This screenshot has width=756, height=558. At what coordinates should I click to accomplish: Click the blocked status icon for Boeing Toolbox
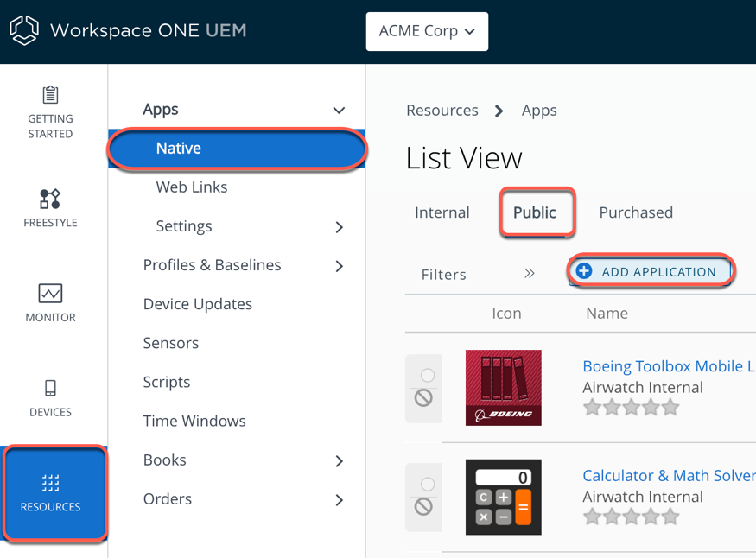tap(423, 398)
